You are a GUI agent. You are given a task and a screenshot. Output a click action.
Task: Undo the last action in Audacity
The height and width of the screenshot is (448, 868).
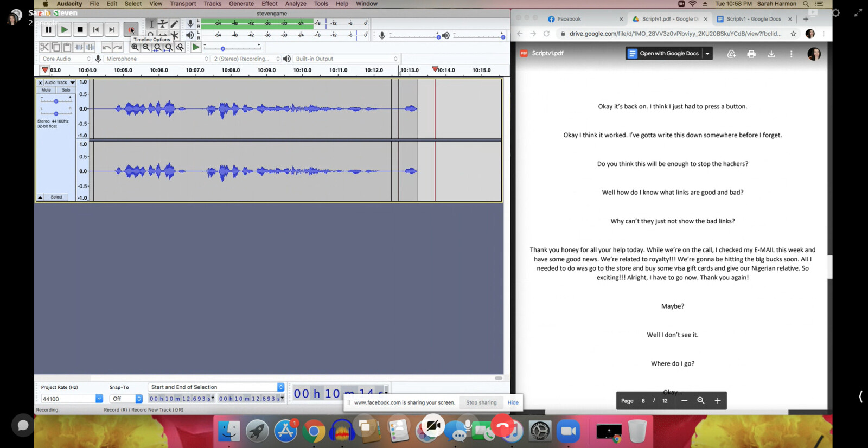(x=106, y=47)
